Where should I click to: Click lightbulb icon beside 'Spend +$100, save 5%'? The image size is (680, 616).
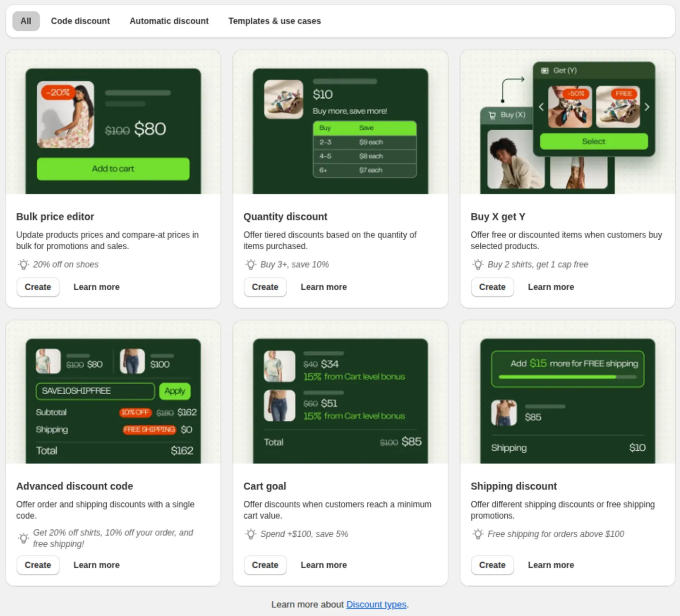click(x=251, y=534)
